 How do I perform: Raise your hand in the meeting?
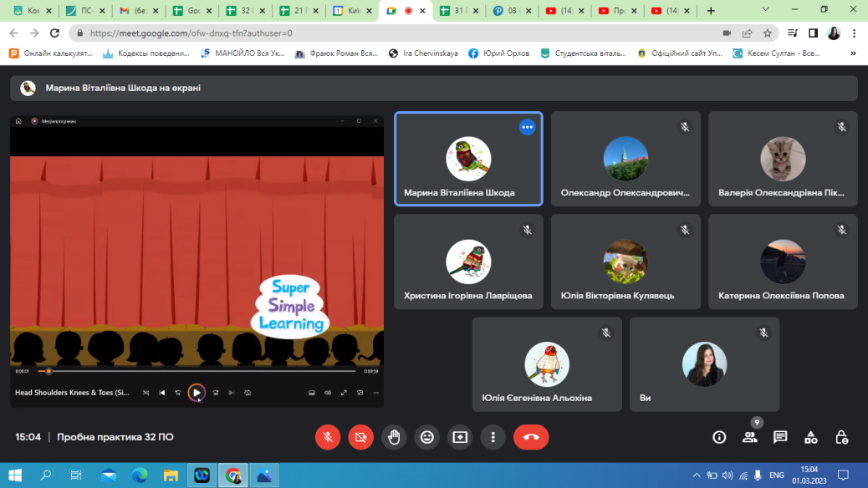coord(394,437)
